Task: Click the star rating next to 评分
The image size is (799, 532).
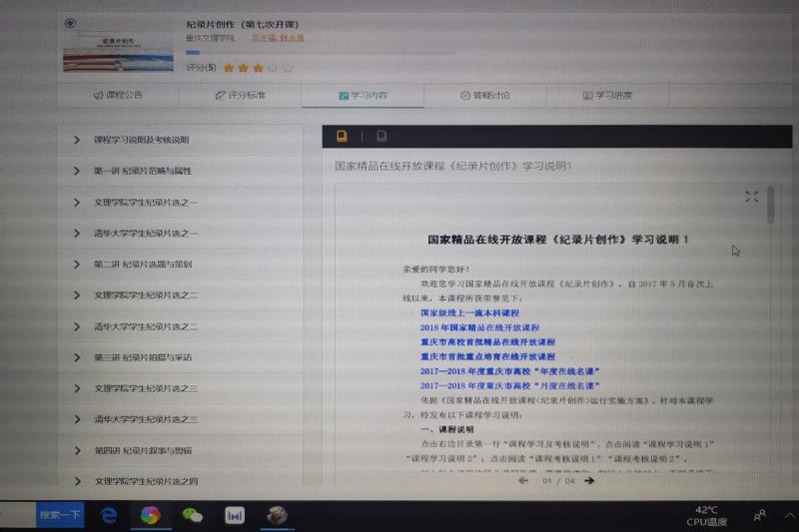Action: [258, 68]
